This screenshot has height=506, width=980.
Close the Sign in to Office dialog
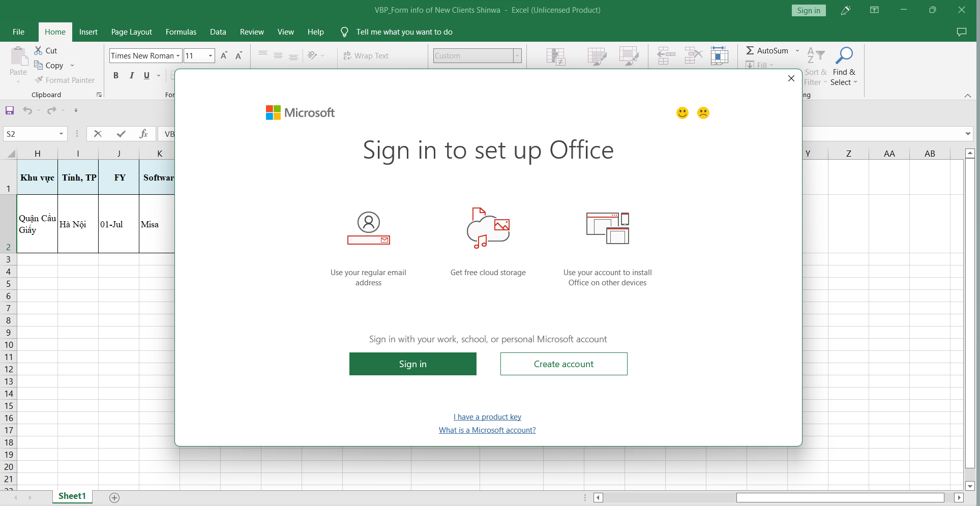tap(791, 78)
